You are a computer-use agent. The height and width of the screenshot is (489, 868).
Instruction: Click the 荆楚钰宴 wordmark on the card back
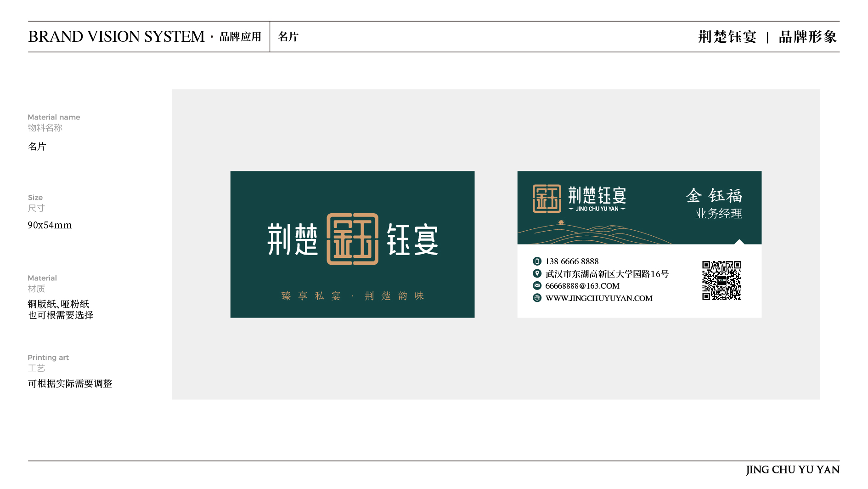point(597,195)
